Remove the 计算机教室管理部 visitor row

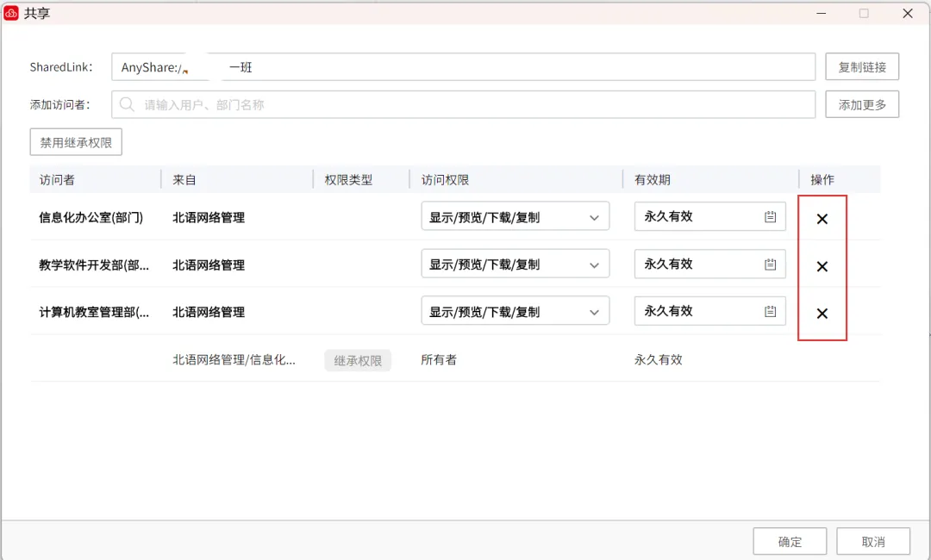pyautogui.click(x=822, y=314)
